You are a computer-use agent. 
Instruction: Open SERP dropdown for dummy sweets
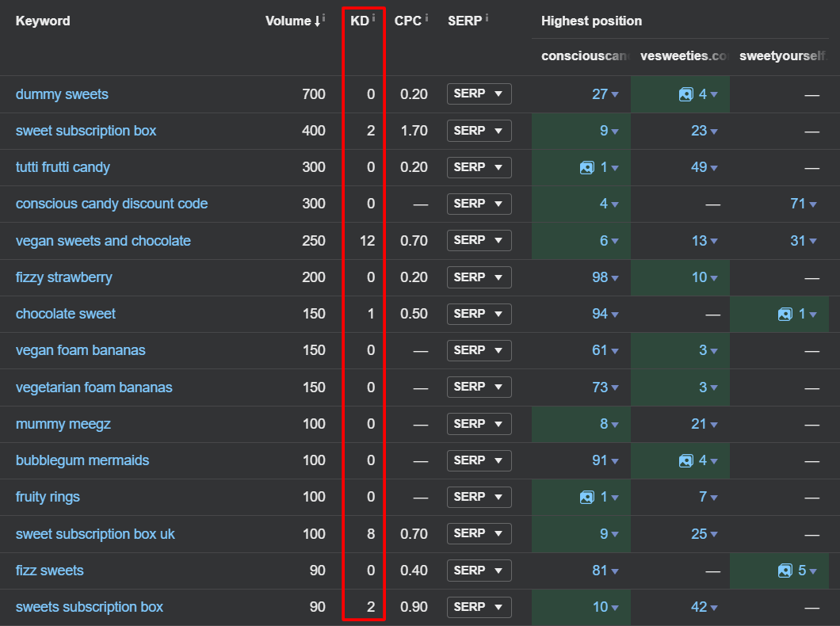coord(479,94)
